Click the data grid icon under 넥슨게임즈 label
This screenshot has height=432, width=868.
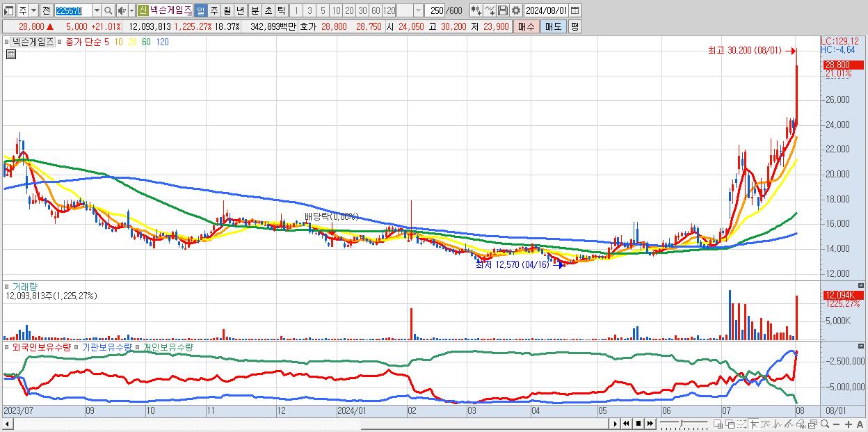[x=10, y=54]
